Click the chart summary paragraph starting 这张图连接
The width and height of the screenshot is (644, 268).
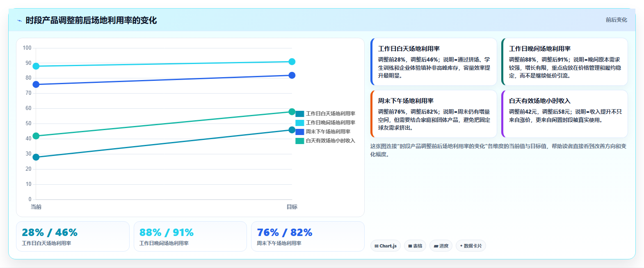coord(498,150)
